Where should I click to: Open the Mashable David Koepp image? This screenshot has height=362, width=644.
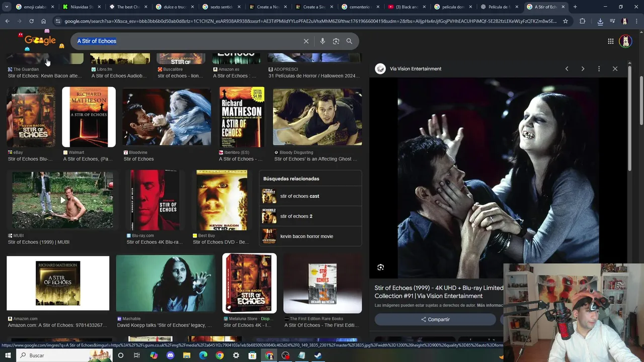(166, 283)
